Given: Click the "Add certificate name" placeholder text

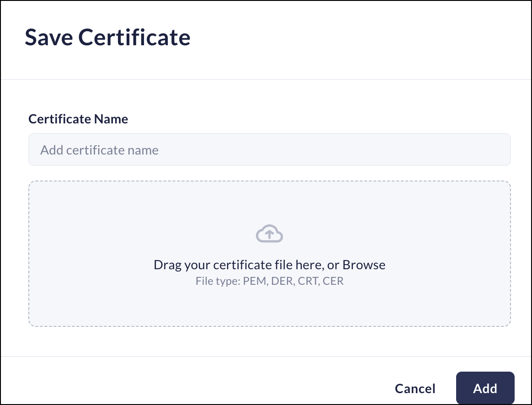Looking at the screenshot, I should click(x=99, y=150).
